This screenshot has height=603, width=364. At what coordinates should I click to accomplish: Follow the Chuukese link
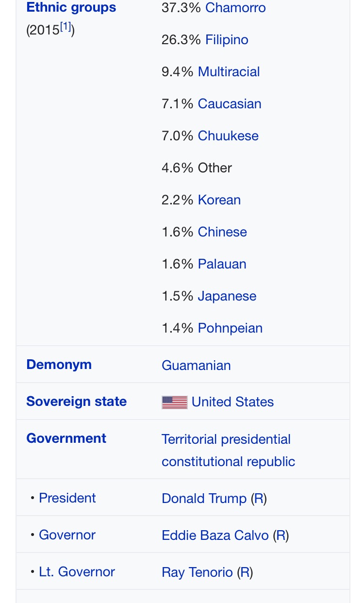pos(228,136)
